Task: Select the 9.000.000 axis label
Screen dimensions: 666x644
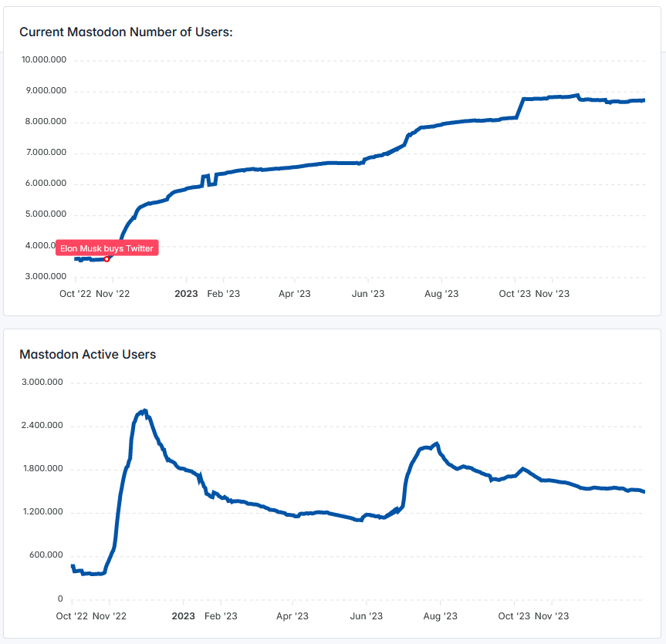Action: click(46, 91)
